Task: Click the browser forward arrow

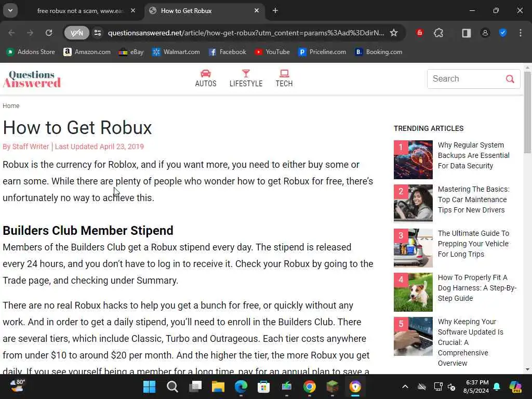Action: tap(30, 33)
